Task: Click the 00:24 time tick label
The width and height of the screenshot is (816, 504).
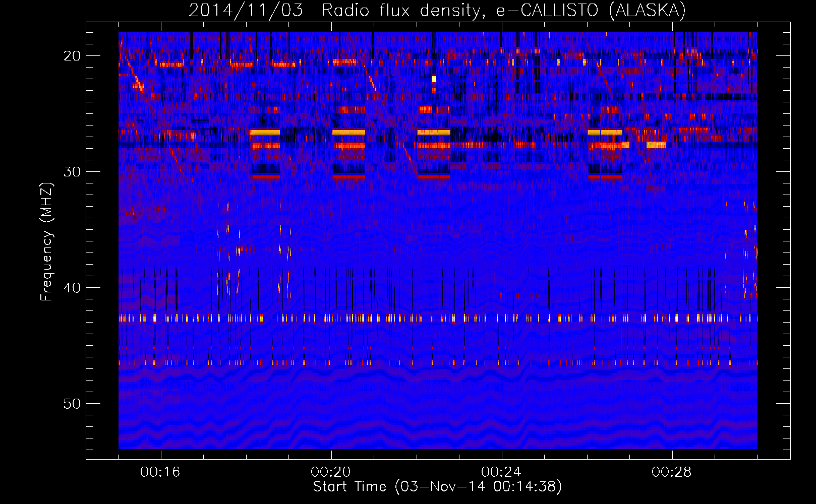Action: [x=501, y=472]
